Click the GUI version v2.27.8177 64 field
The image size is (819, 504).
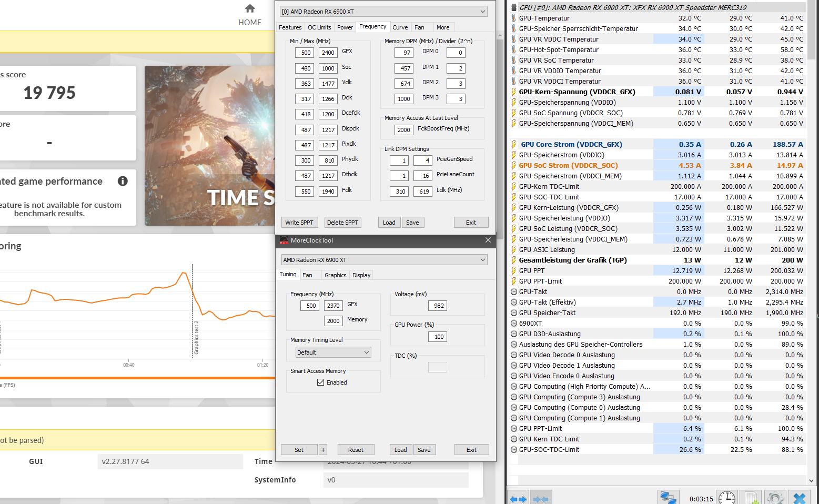(170, 461)
